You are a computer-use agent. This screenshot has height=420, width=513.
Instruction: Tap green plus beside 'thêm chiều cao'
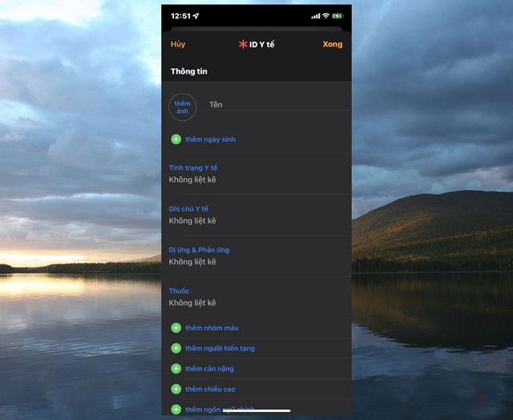(176, 389)
